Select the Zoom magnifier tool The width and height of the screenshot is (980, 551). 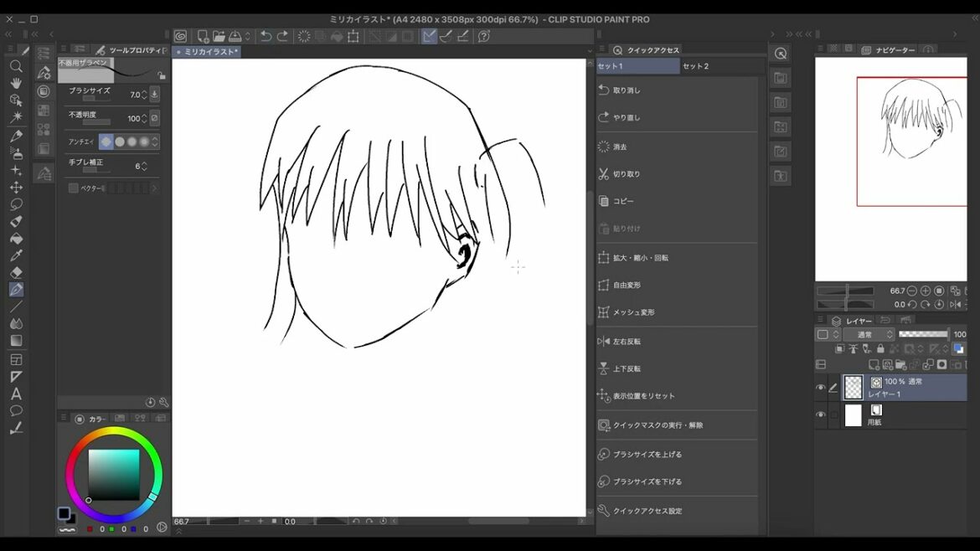(16, 66)
